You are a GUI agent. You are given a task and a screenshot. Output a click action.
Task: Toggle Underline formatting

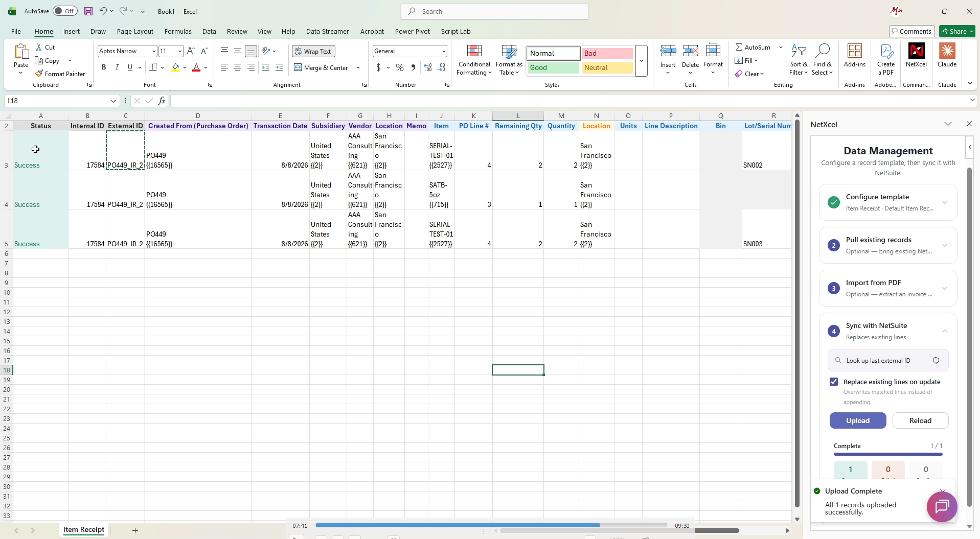[130, 67]
